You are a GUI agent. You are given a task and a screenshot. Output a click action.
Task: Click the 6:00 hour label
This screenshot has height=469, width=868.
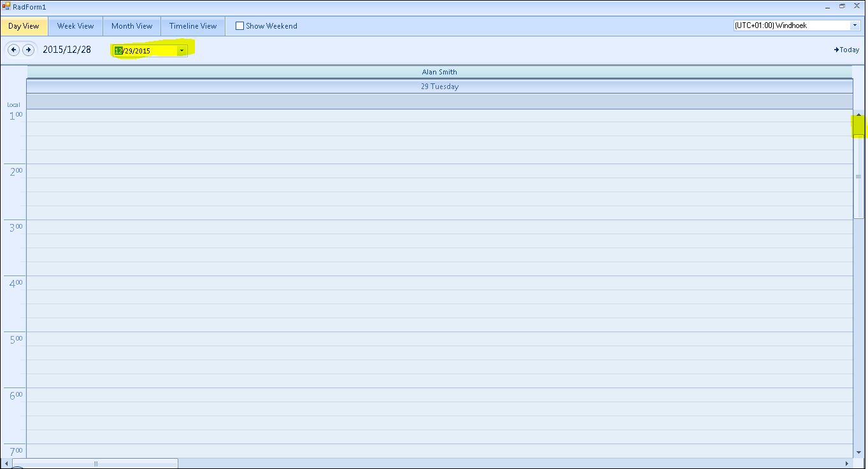pos(16,396)
